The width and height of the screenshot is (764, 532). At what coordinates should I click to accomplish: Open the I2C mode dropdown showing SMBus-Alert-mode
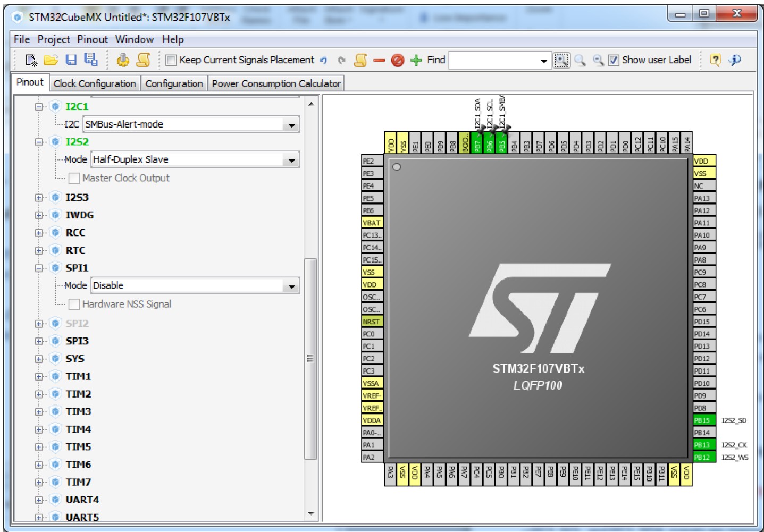click(191, 124)
